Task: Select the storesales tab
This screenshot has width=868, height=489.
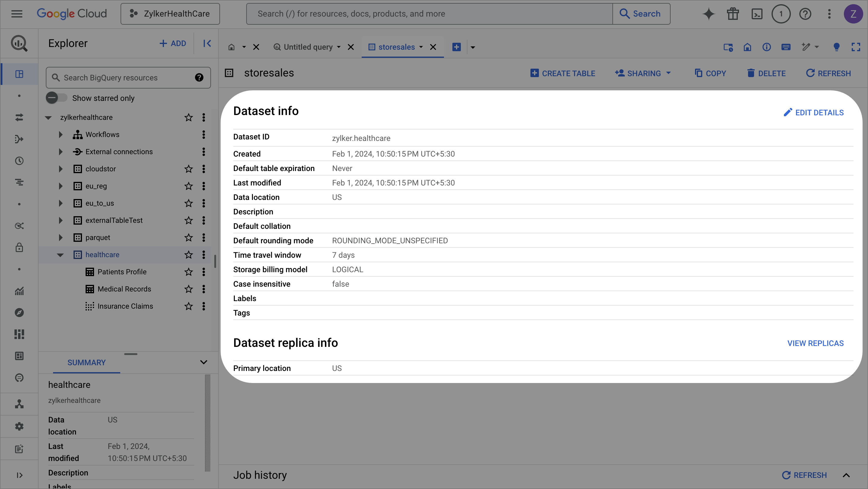Action: point(396,47)
